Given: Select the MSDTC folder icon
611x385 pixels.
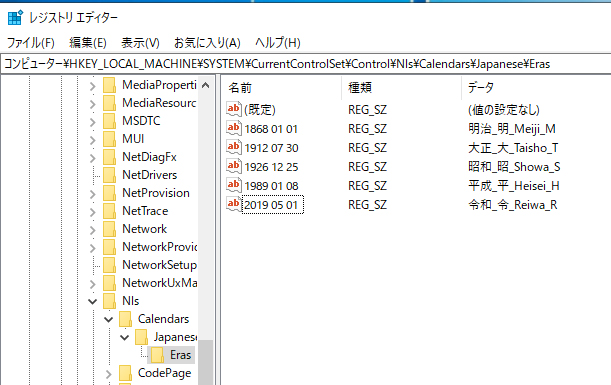Looking at the screenshot, I should [x=109, y=121].
